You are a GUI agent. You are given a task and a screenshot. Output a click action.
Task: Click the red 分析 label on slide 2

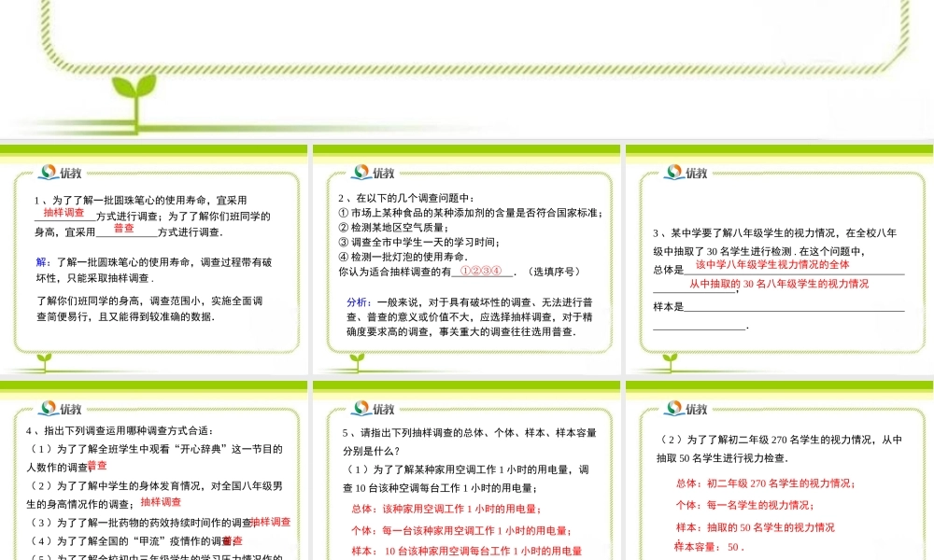tap(356, 302)
